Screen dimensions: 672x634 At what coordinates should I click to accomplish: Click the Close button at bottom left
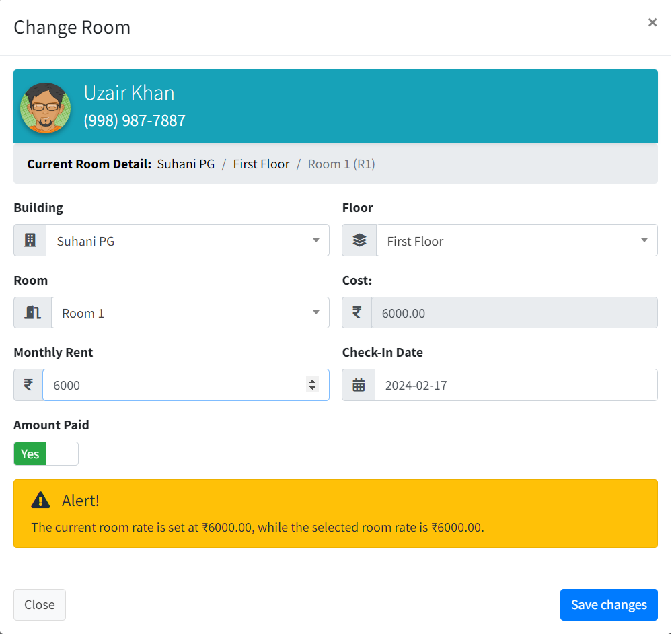click(x=39, y=604)
